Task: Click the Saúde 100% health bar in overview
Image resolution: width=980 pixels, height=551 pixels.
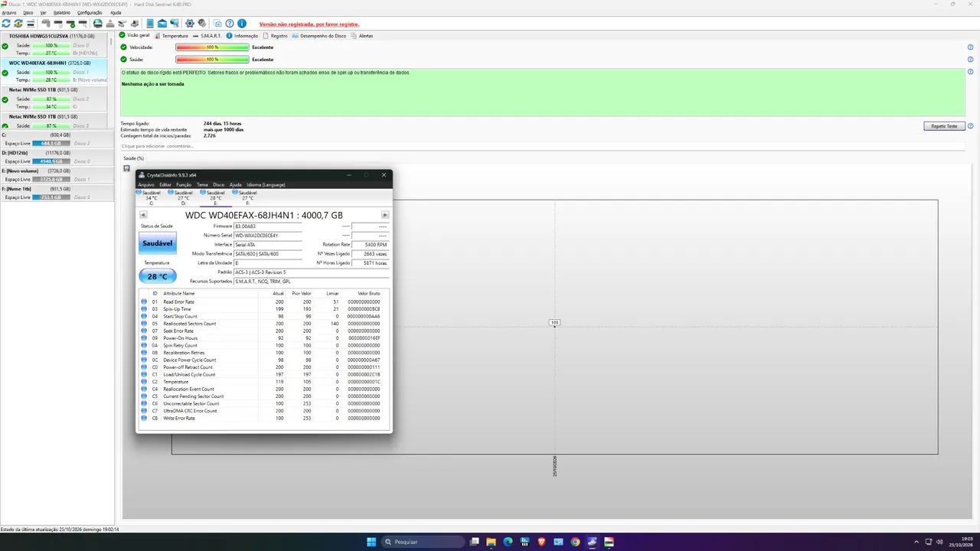Action: 212,59
